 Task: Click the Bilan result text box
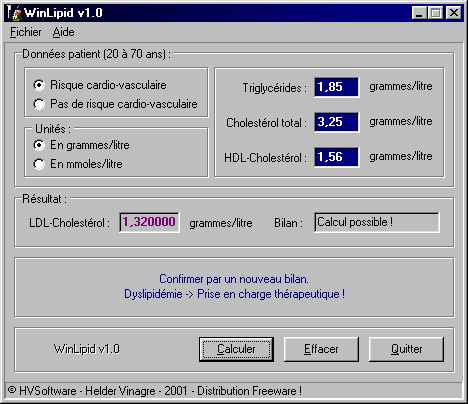tap(377, 222)
